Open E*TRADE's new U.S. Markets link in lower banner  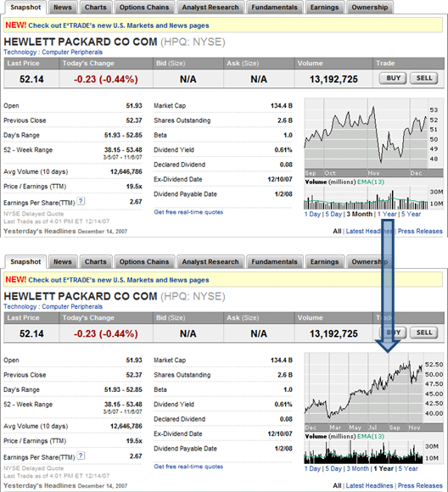119,280
